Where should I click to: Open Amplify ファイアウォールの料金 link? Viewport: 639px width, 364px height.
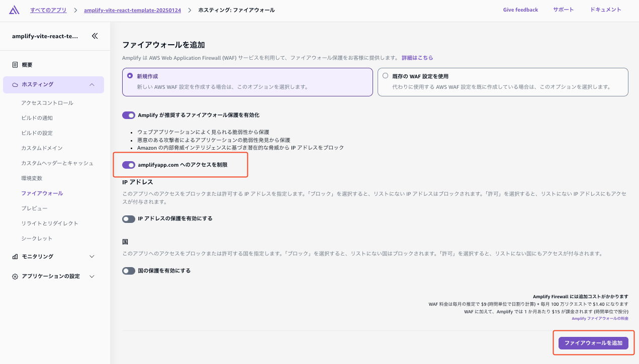(600, 318)
